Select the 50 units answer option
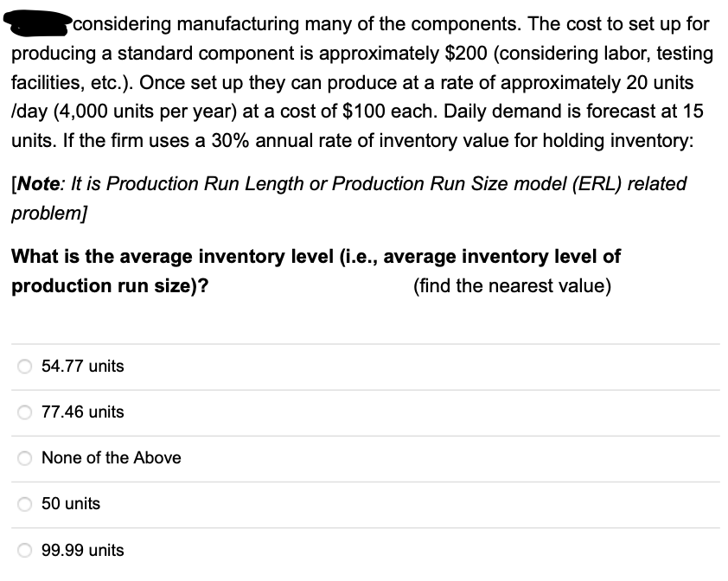728x581 pixels. tap(69, 503)
